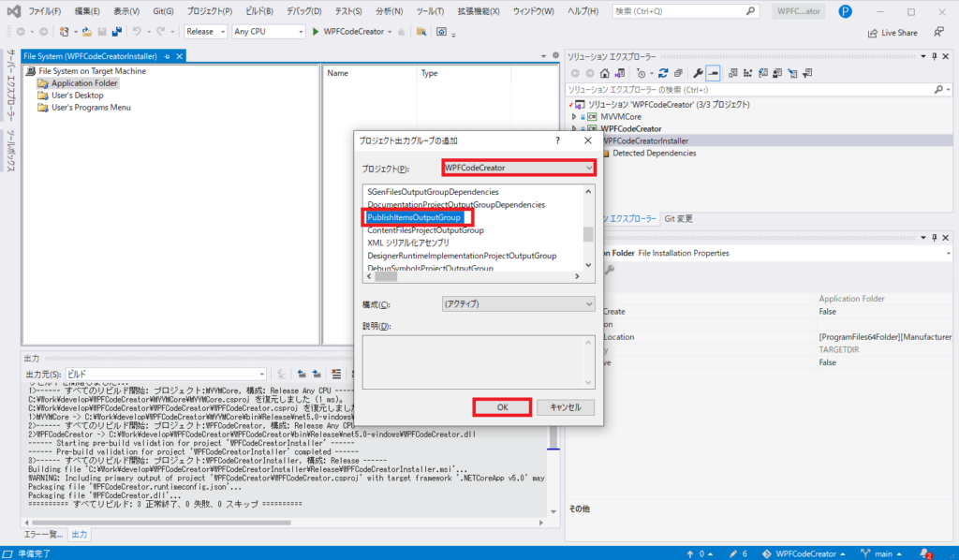Select SGenFilesOutputGroupDependencies list item
Image resolution: width=959 pixels, height=560 pixels.
coord(433,192)
